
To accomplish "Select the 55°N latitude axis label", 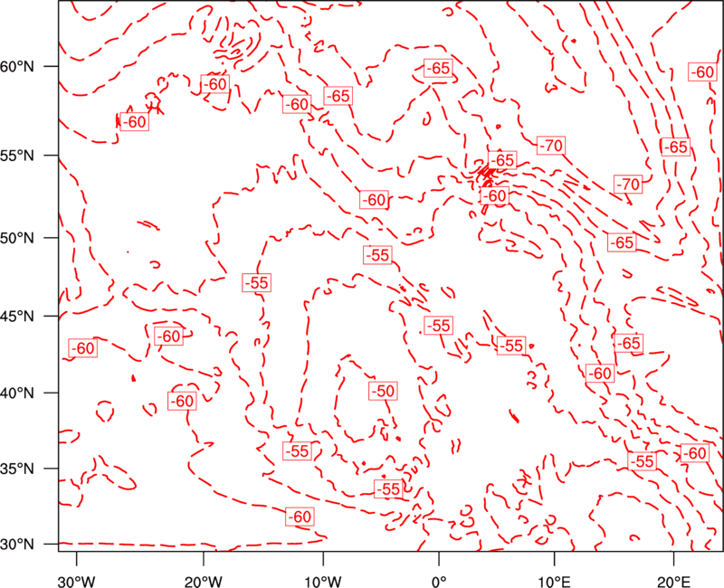I will coord(17,155).
